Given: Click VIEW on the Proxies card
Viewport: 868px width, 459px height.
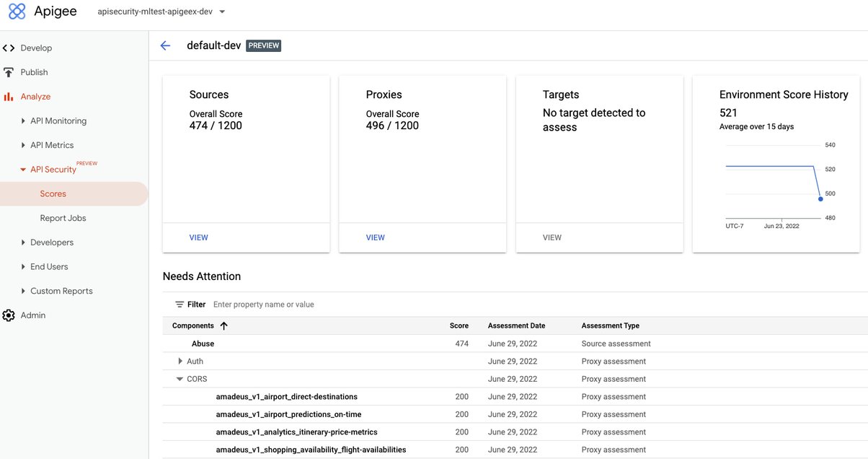Looking at the screenshot, I should point(375,237).
